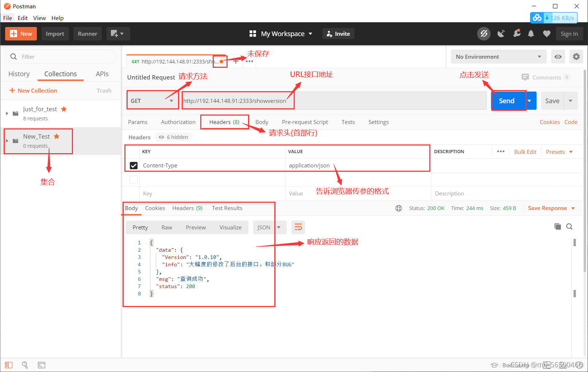This screenshot has height=372, width=588.
Task: Open the Save Response dropdown
Action: [x=552, y=208]
